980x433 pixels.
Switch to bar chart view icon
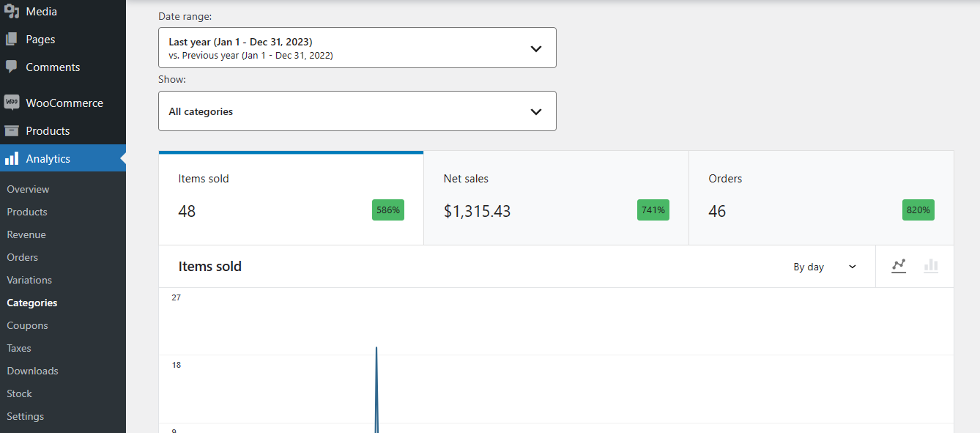point(931,267)
